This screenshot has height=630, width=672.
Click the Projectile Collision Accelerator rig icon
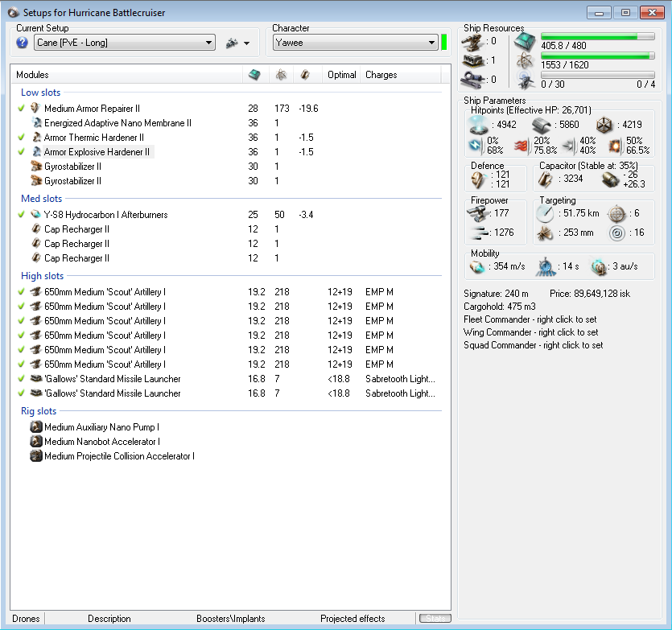click(36, 456)
